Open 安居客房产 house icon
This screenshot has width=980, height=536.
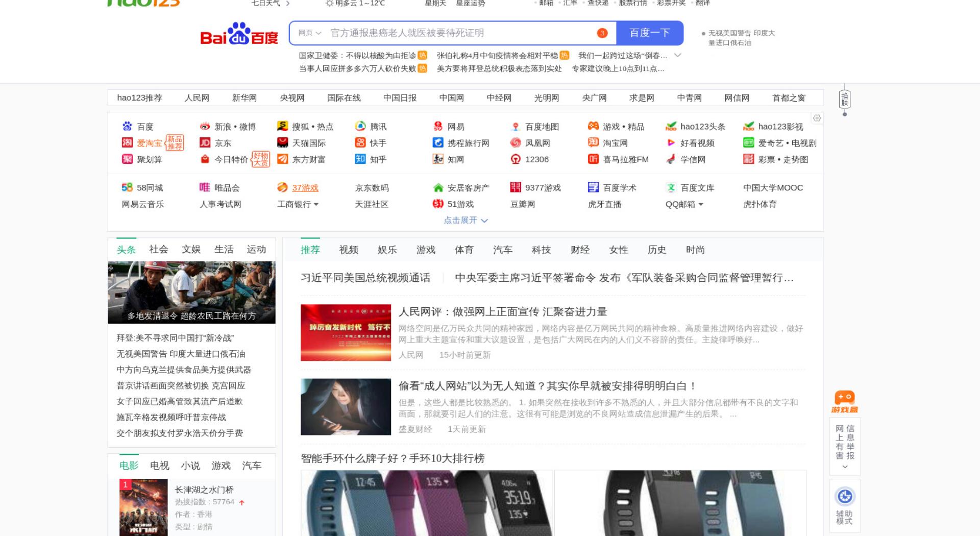click(438, 187)
